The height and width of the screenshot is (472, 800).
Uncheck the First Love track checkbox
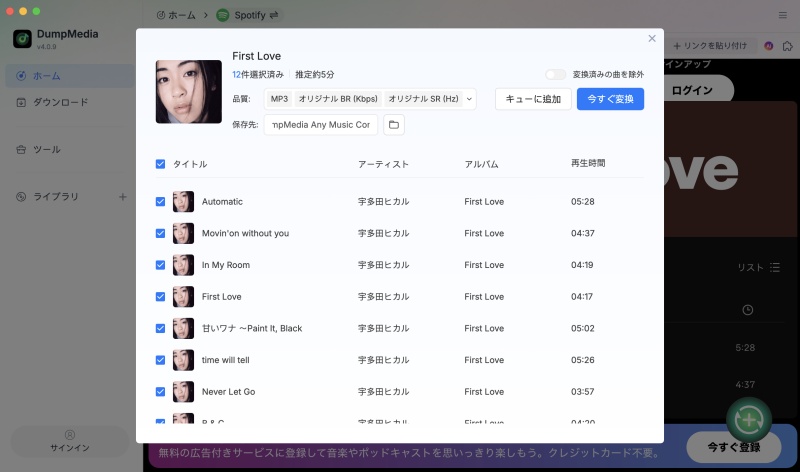160,296
